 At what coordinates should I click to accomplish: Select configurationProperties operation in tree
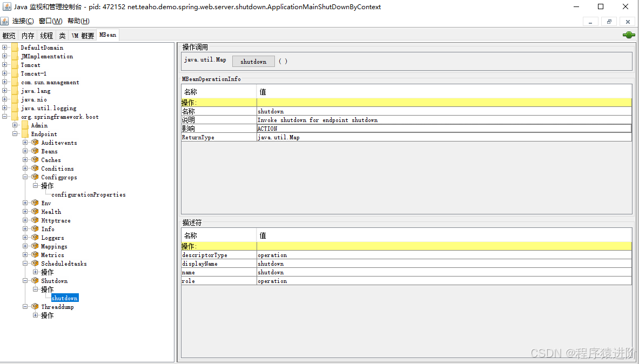89,194
